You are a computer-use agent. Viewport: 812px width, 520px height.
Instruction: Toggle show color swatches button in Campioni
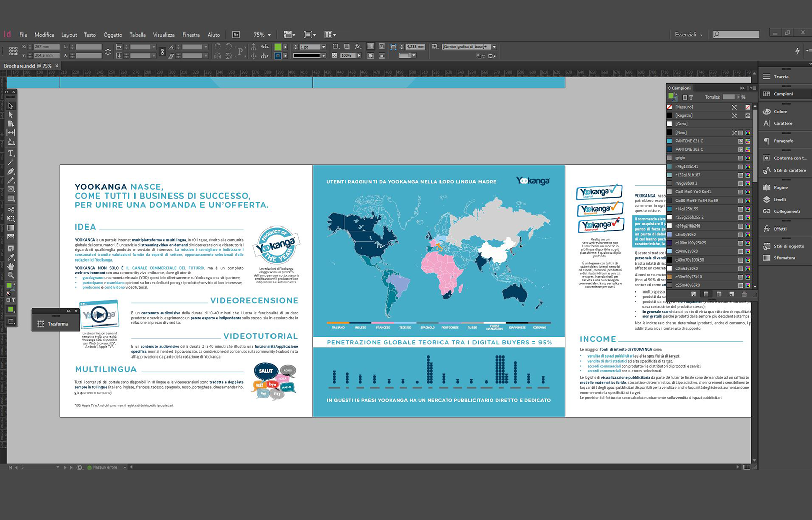tap(706, 294)
